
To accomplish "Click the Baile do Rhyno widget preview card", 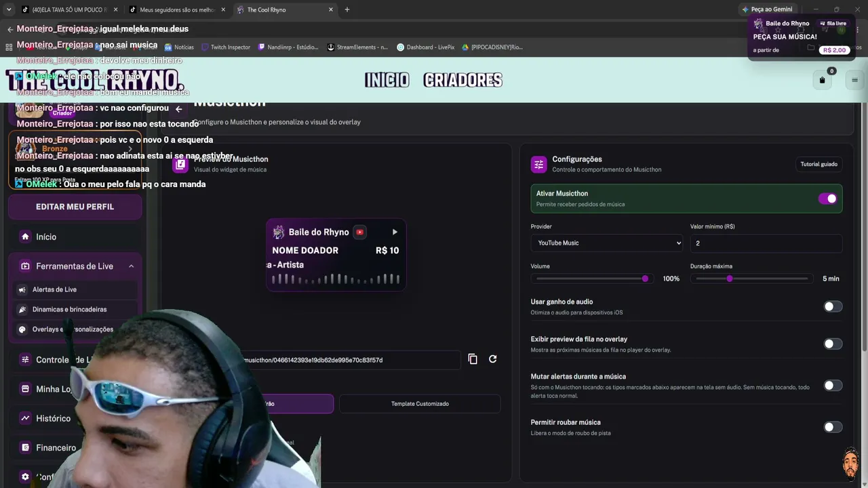I will 336,255.
